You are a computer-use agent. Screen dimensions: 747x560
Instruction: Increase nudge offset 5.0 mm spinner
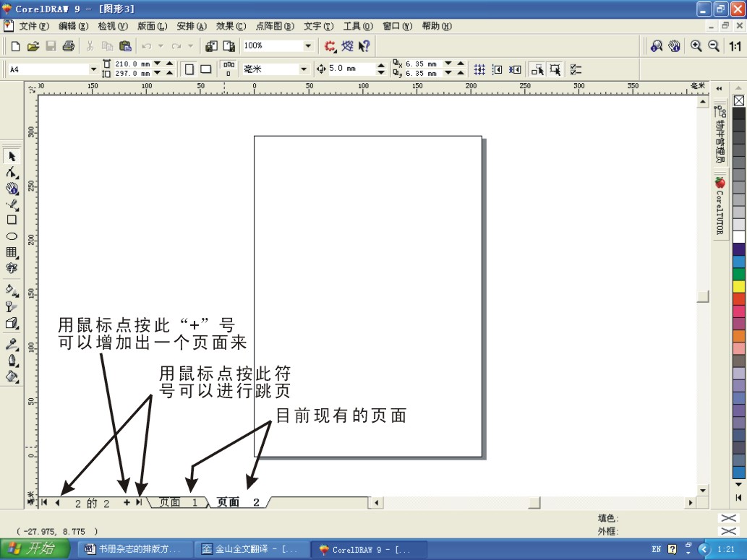point(380,65)
